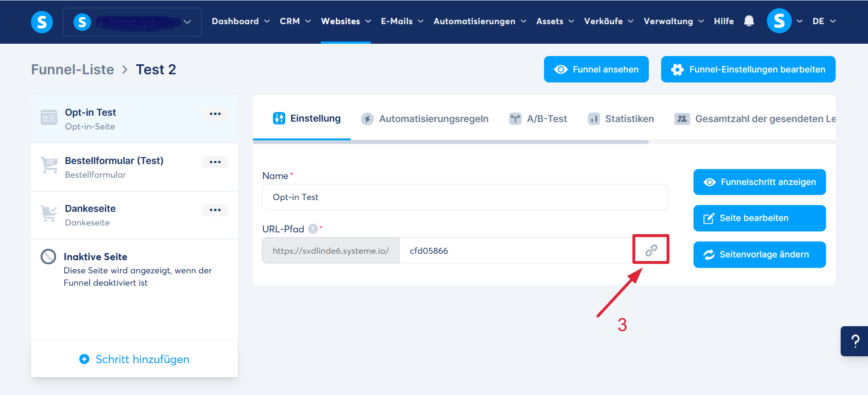Go back to Funnel-Liste
Screen dimensions: 868x395
72,69
